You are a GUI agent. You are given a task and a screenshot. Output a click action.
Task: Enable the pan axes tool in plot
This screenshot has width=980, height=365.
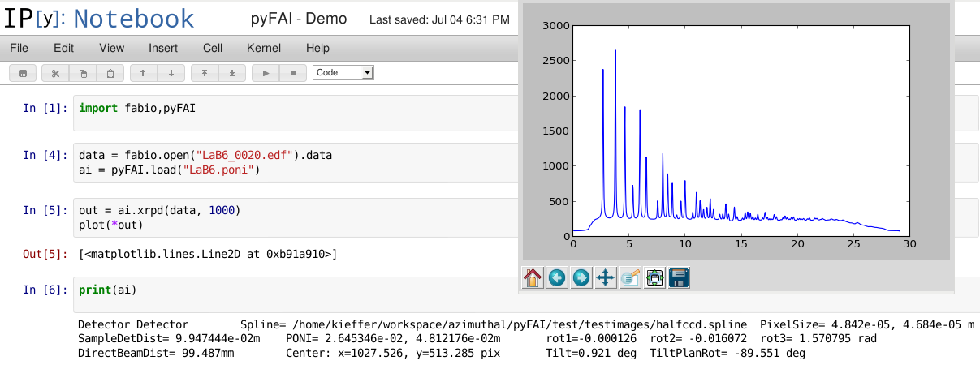(606, 278)
